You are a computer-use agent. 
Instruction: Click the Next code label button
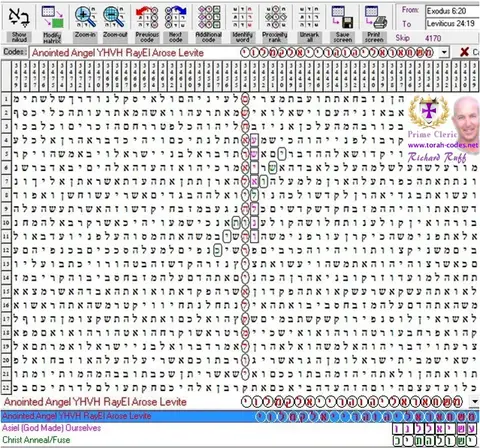click(176, 37)
